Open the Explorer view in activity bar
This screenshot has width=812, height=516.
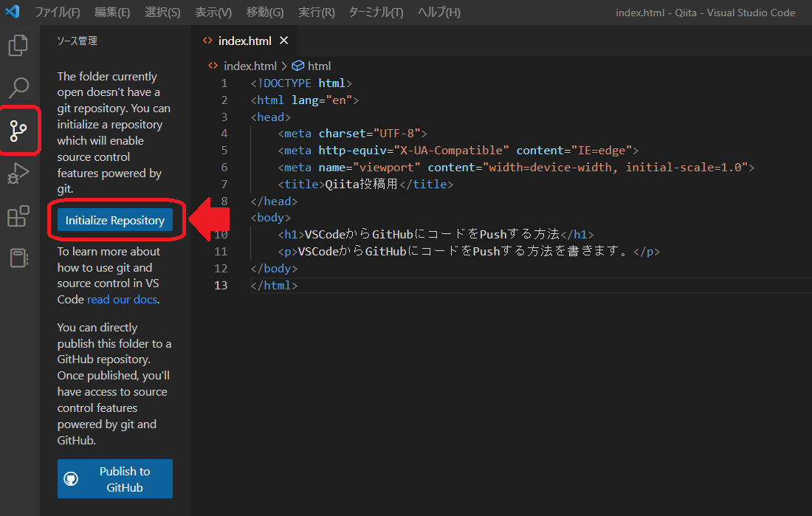18,46
